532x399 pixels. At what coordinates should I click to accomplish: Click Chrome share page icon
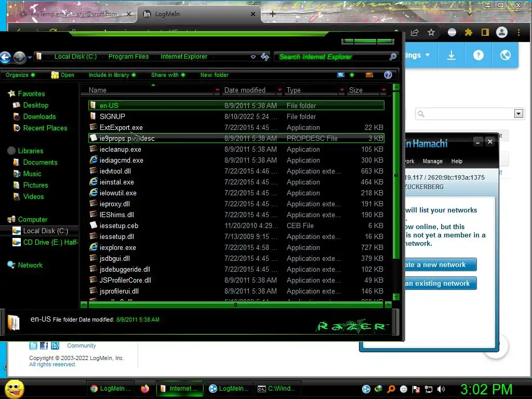click(415, 33)
